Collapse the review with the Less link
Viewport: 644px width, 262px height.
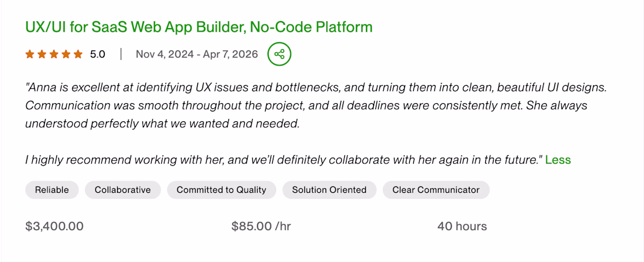click(558, 159)
